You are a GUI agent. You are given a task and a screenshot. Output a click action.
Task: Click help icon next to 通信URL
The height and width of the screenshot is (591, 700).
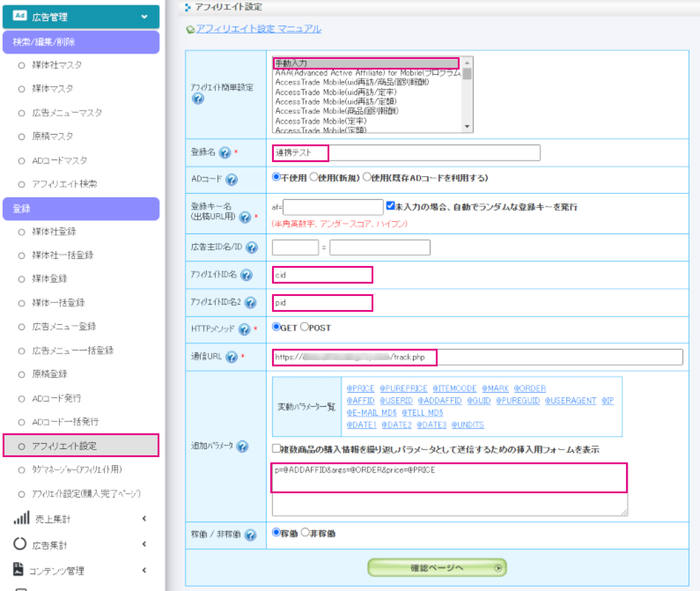click(x=231, y=357)
